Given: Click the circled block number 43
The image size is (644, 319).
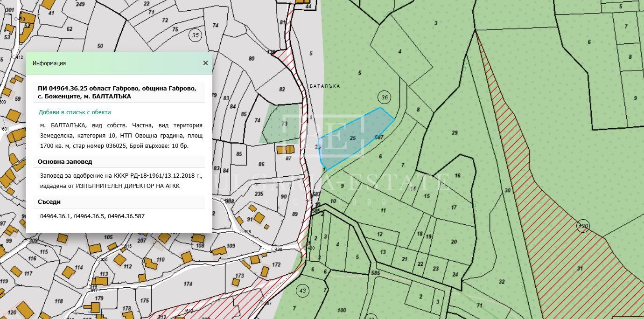Looking at the screenshot, I should 303,291.
